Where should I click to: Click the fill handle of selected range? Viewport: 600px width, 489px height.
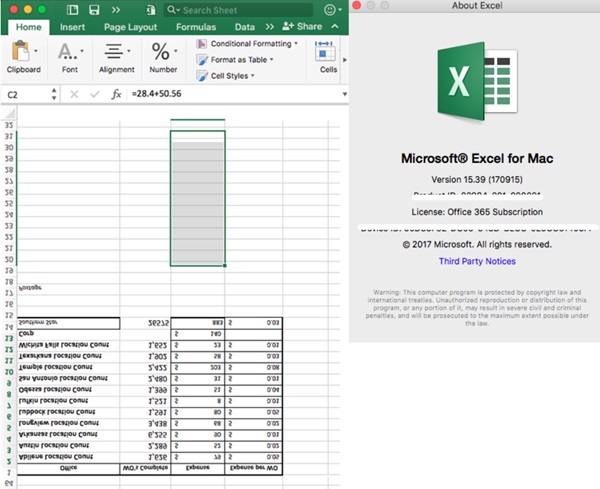click(225, 265)
